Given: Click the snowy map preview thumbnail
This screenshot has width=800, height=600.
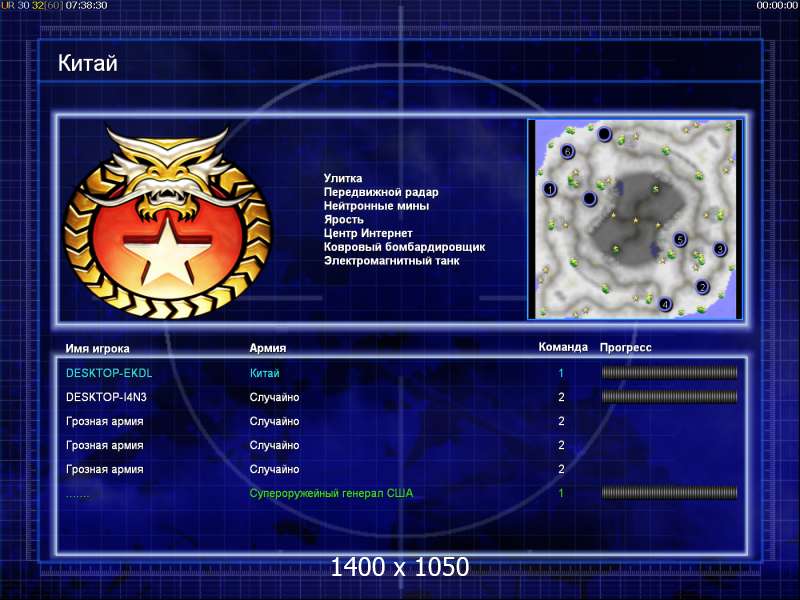Looking at the screenshot, I should (635, 219).
